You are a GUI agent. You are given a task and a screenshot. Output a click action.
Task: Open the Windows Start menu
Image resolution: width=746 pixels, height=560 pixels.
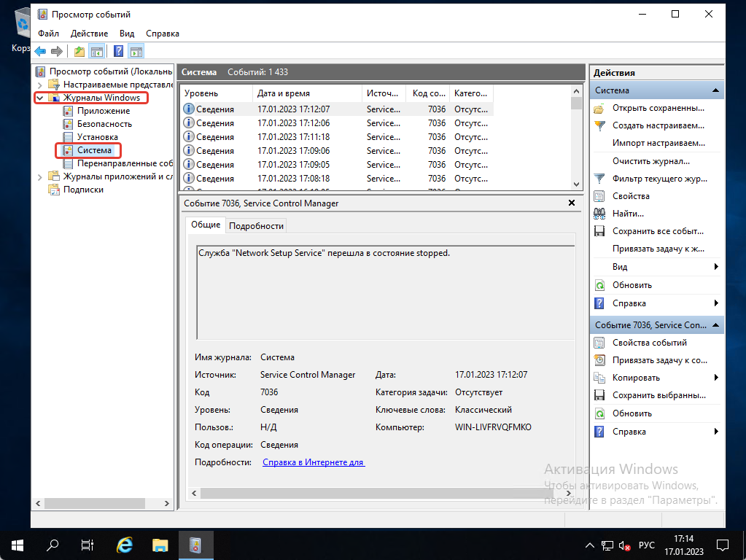[17, 545]
